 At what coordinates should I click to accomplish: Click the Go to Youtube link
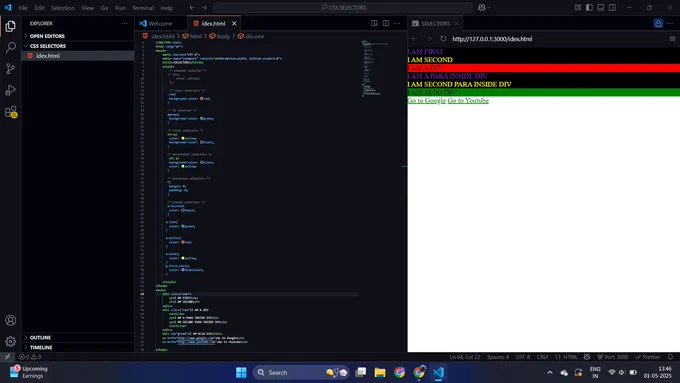click(468, 101)
